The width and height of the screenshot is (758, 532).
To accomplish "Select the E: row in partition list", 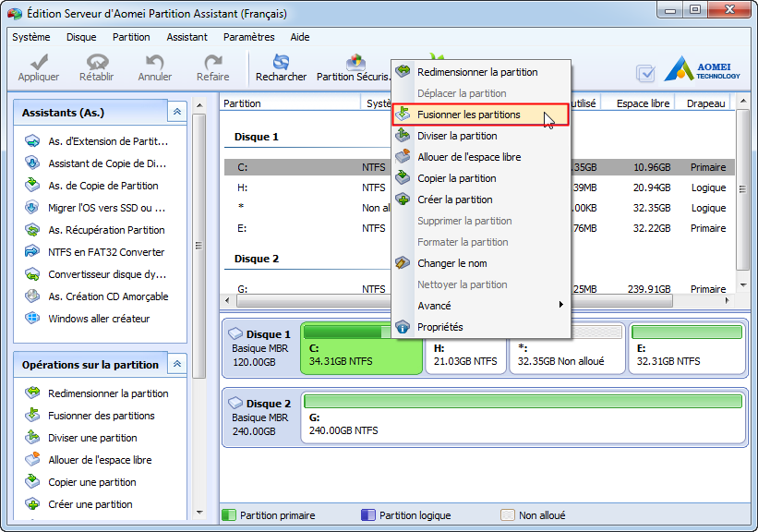I will [478, 228].
